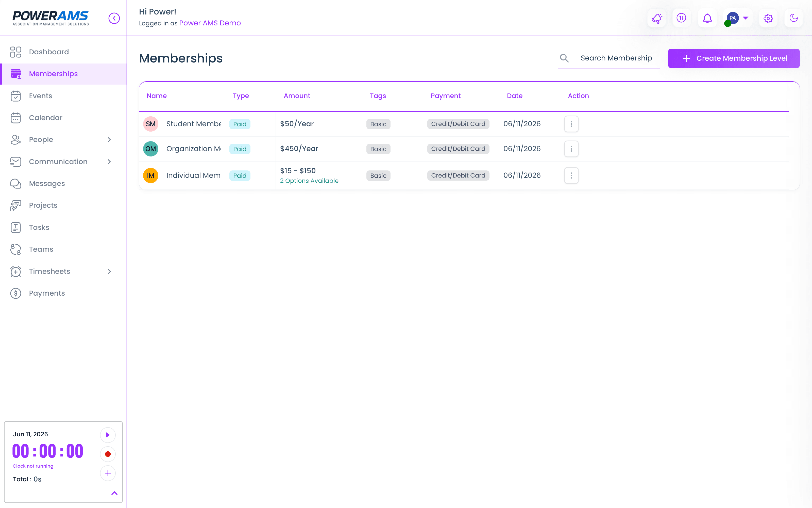Click the Timesheets clock icon
812x508 pixels.
(x=16, y=272)
